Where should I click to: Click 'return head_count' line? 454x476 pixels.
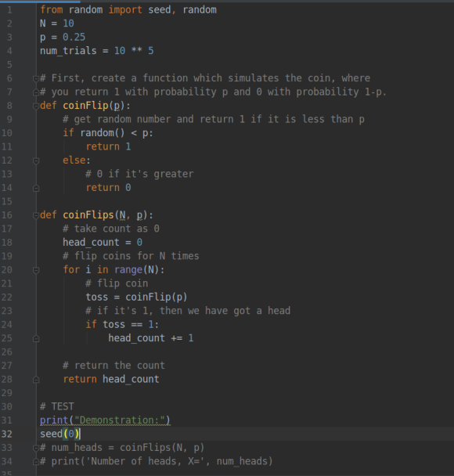[x=111, y=380]
